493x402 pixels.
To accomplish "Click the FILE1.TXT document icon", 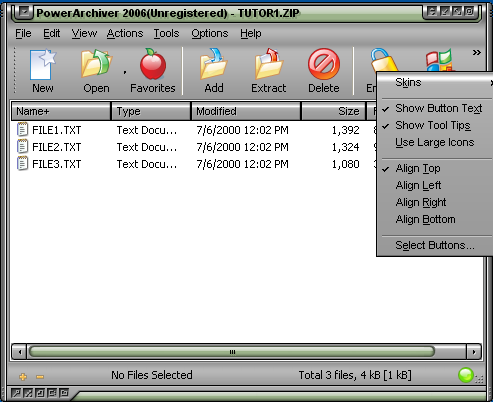I will (22, 130).
